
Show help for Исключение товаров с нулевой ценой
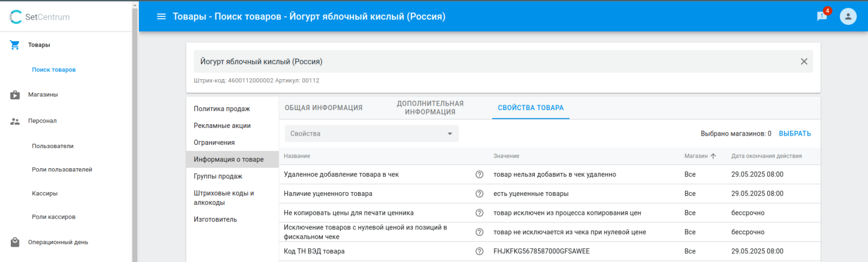coord(480,232)
